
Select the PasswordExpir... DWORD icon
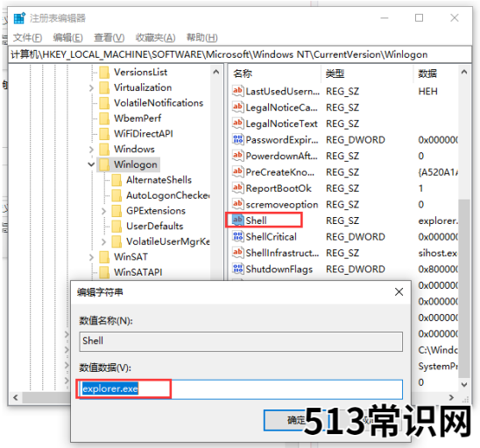[238, 140]
